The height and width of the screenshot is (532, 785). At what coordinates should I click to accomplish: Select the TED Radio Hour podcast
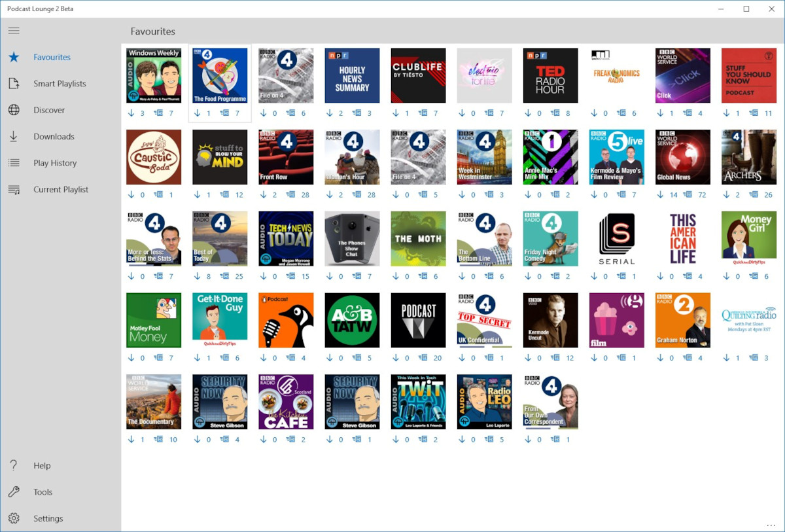pos(550,75)
